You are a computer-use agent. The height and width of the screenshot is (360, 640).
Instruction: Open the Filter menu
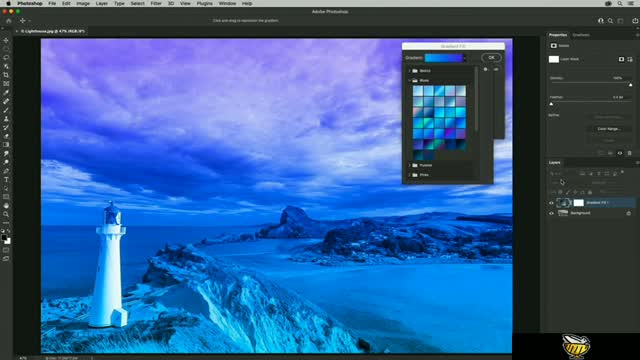point(156,3)
